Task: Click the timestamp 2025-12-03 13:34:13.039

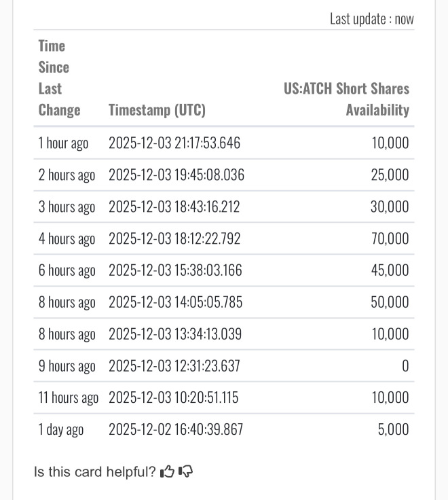Action: [x=175, y=334]
